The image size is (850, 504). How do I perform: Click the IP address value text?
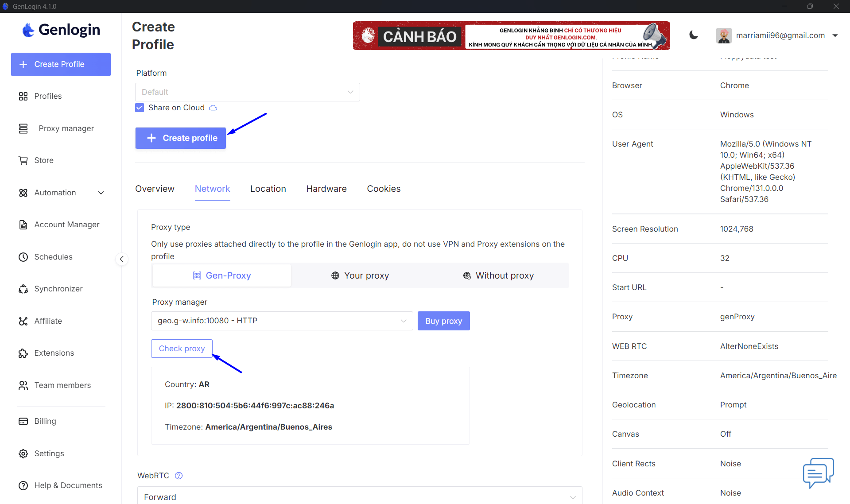(x=255, y=406)
